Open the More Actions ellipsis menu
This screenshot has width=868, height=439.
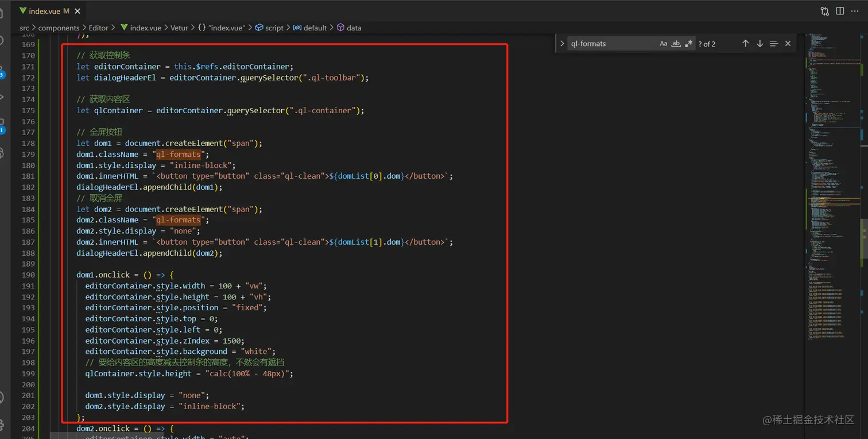tap(855, 11)
